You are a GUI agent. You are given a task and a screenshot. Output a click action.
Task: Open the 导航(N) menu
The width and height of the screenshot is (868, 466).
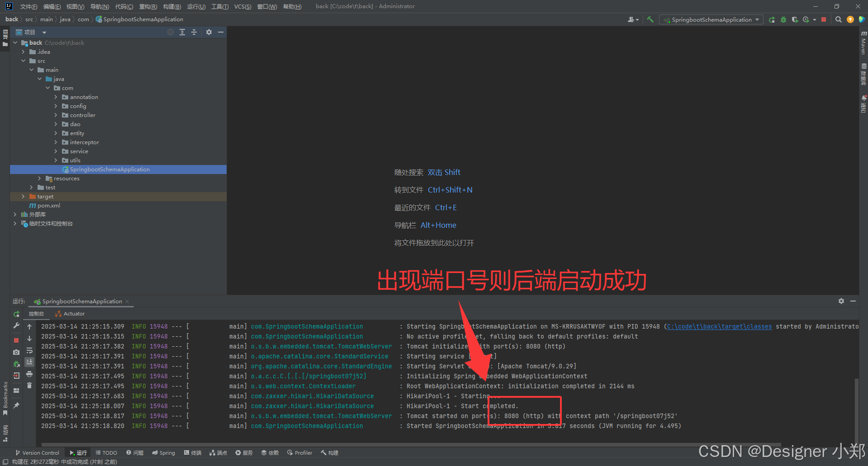click(100, 6)
